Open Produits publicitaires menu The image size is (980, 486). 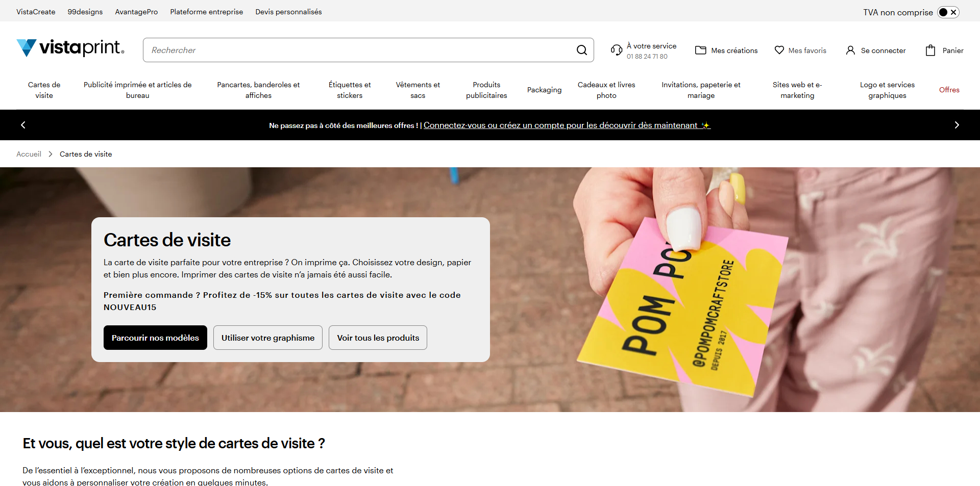click(486, 90)
